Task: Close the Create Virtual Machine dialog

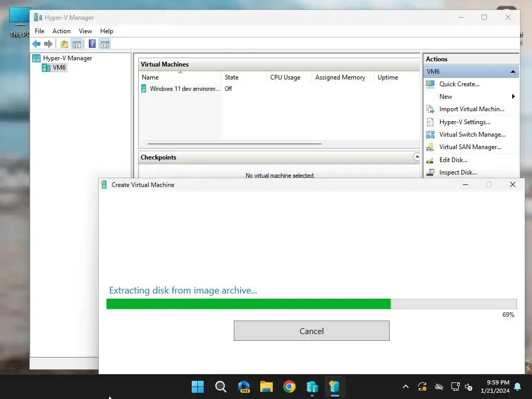Action: 513,184
